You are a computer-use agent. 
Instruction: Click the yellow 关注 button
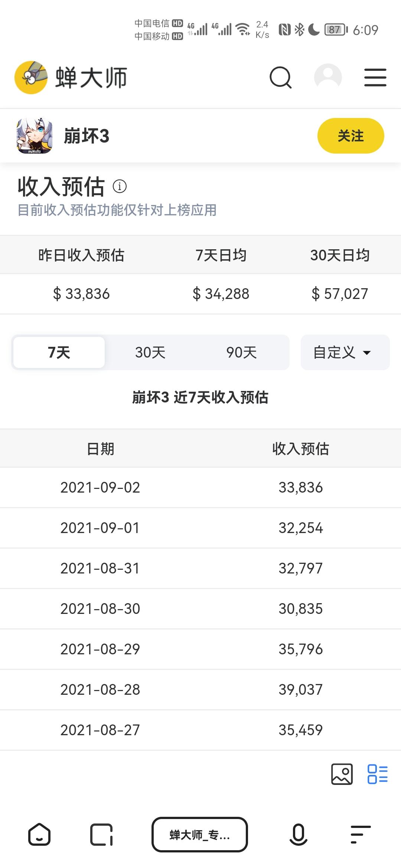click(x=351, y=136)
